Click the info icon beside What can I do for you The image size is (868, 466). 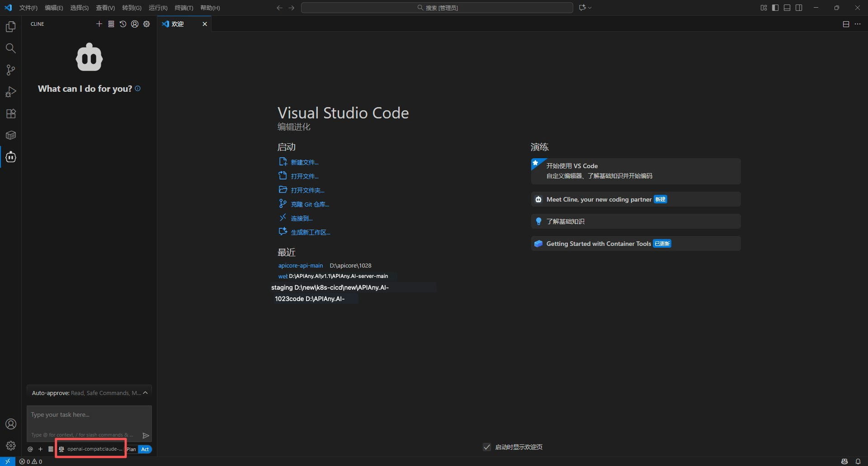(x=138, y=89)
